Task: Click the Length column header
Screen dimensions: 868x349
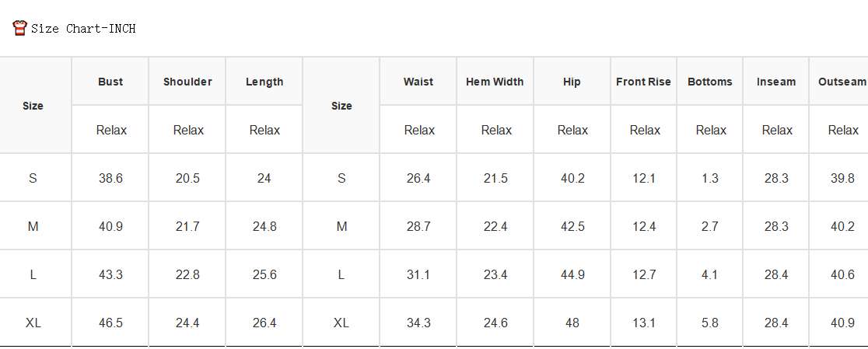Action: point(264,82)
